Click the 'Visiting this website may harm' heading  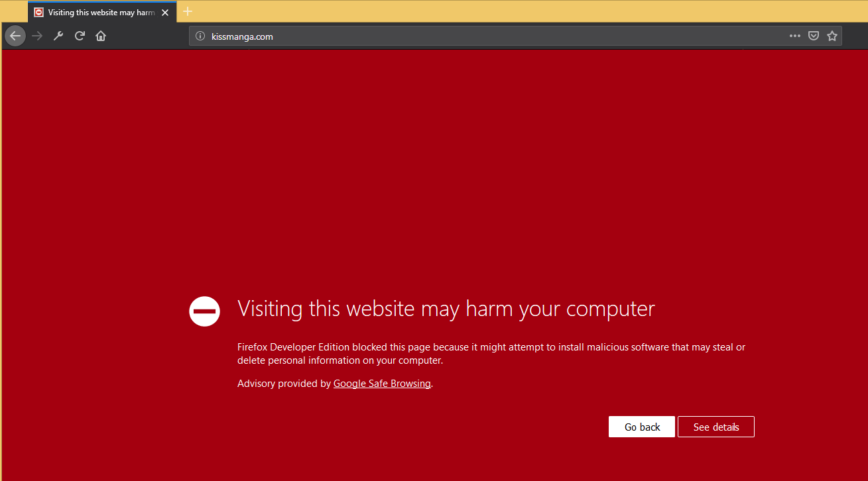click(x=446, y=309)
